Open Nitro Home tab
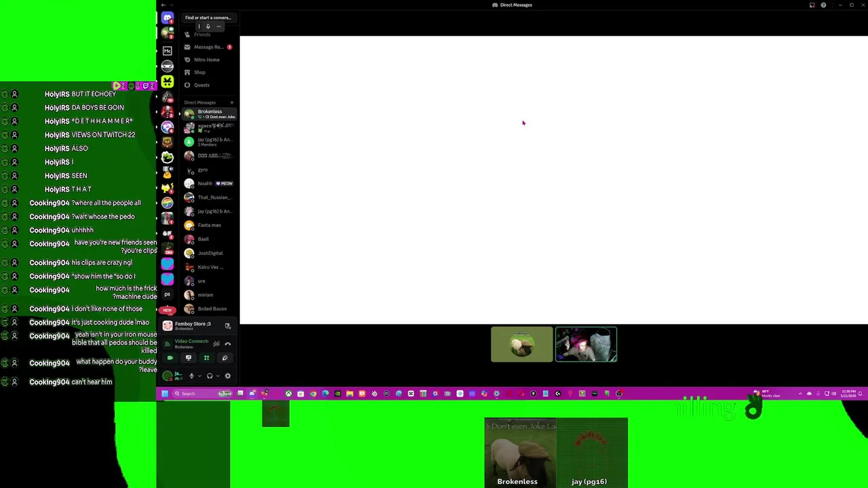The height and width of the screenshot is (488, 868). pos(208,60)
